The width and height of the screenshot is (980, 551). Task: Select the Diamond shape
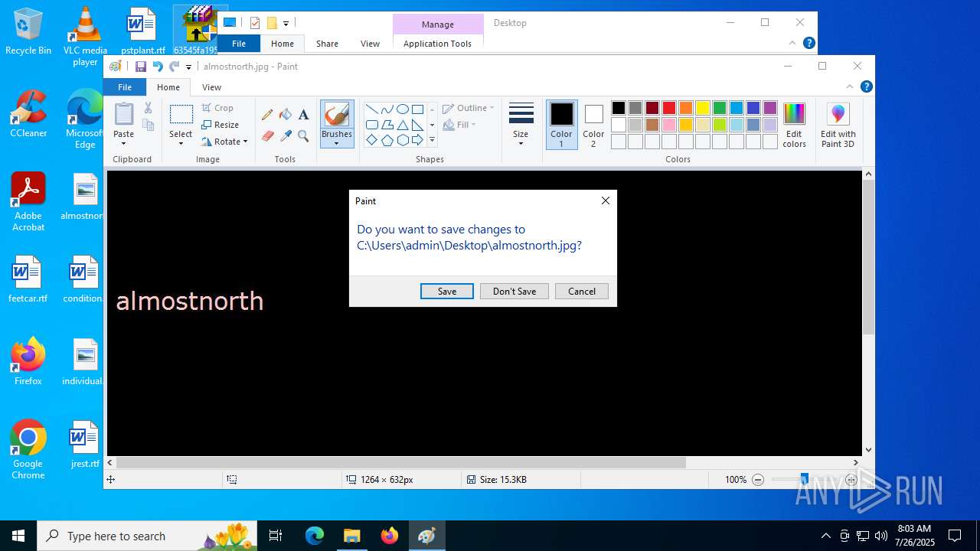[x=371, y=140]
